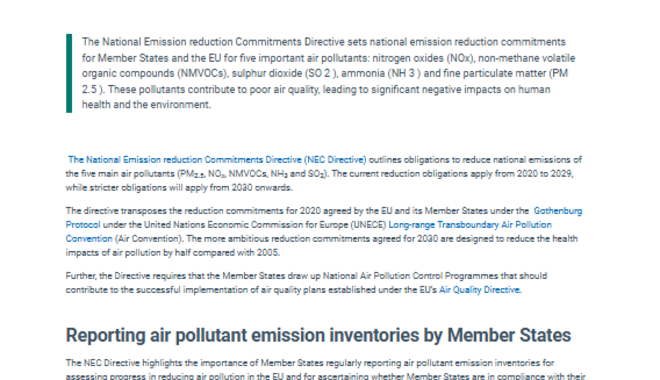
Task: Click the Reporting air pollutant emission inventories heading
Action: pyautogui.click(x=318, y=335)
